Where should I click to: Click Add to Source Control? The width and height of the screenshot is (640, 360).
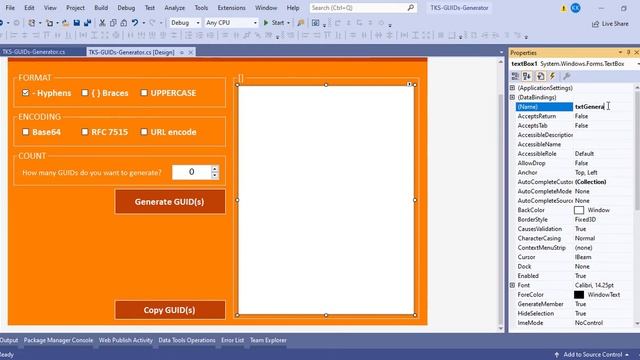click(593, 355)
